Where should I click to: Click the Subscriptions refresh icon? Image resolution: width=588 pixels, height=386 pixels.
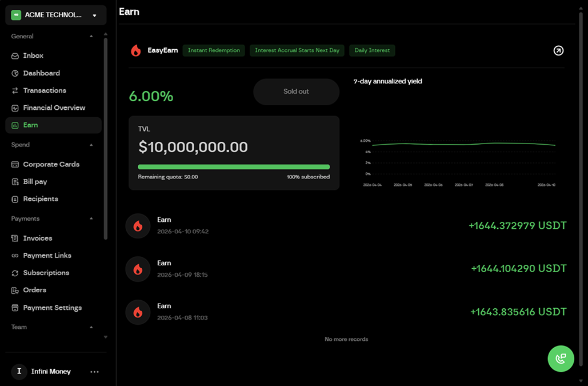coord(15,273)
